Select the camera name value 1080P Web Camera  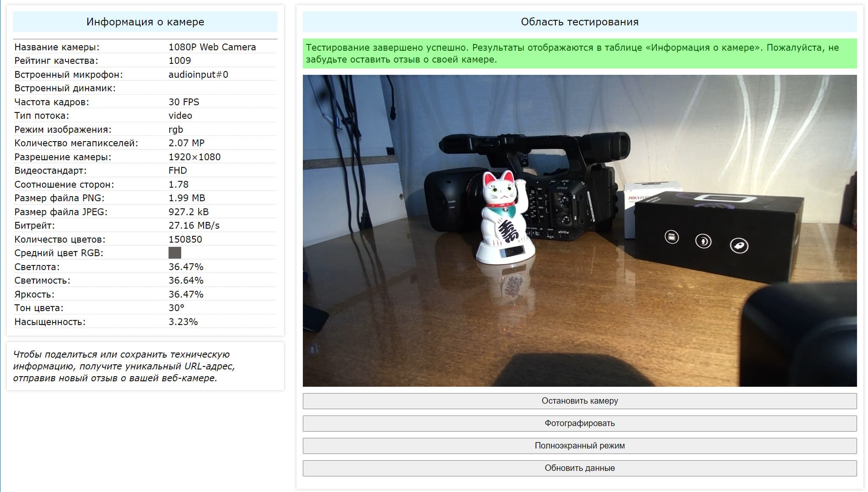pos(212,47)
